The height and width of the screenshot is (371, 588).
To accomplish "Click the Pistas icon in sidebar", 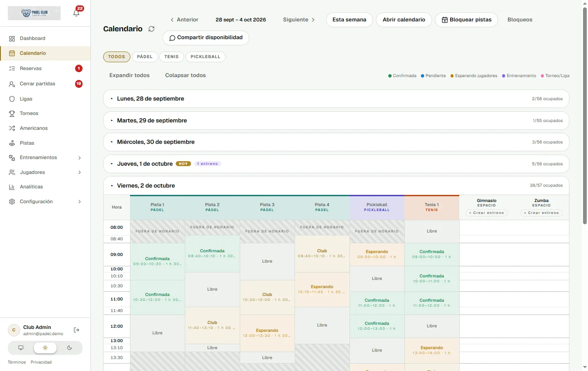I will (x=12, y=143).
